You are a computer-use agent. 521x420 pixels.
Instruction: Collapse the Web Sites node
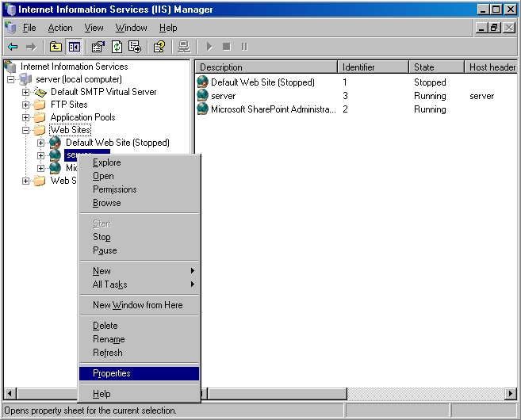pos(25,130)
